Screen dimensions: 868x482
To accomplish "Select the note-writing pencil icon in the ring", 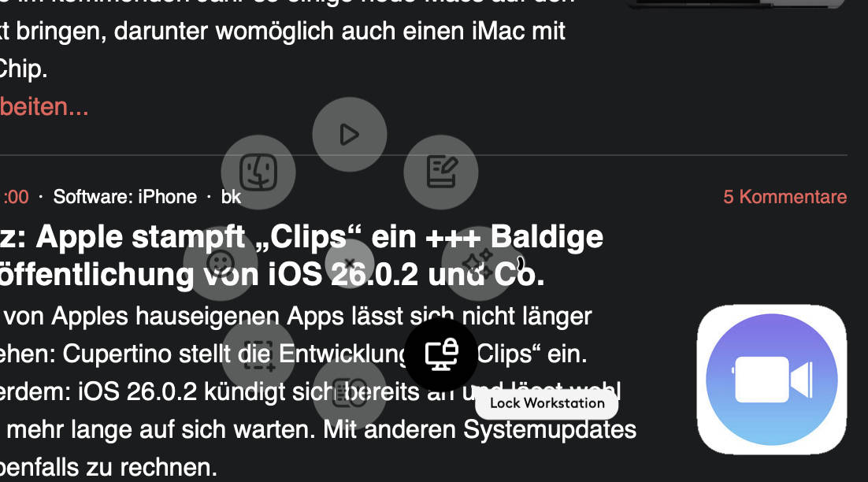I will (x=440, y=172).
